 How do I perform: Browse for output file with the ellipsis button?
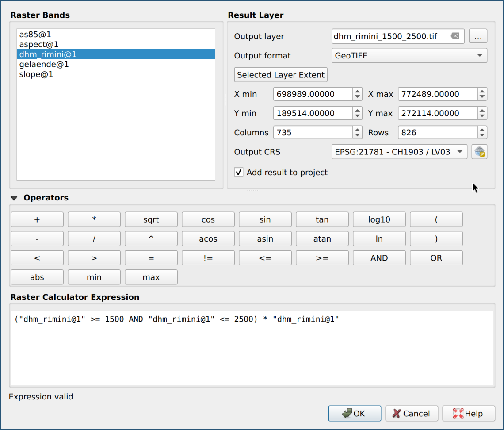pos(478,36)
